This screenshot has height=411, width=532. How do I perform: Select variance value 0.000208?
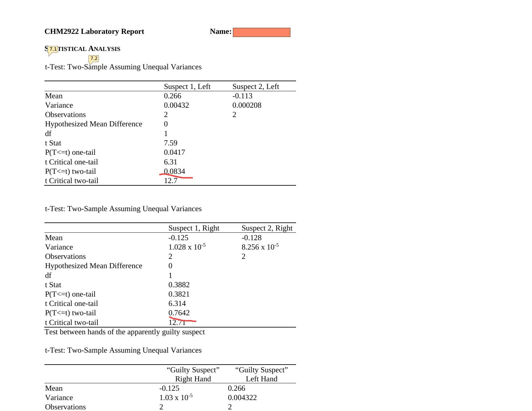[x=247, y=105]
